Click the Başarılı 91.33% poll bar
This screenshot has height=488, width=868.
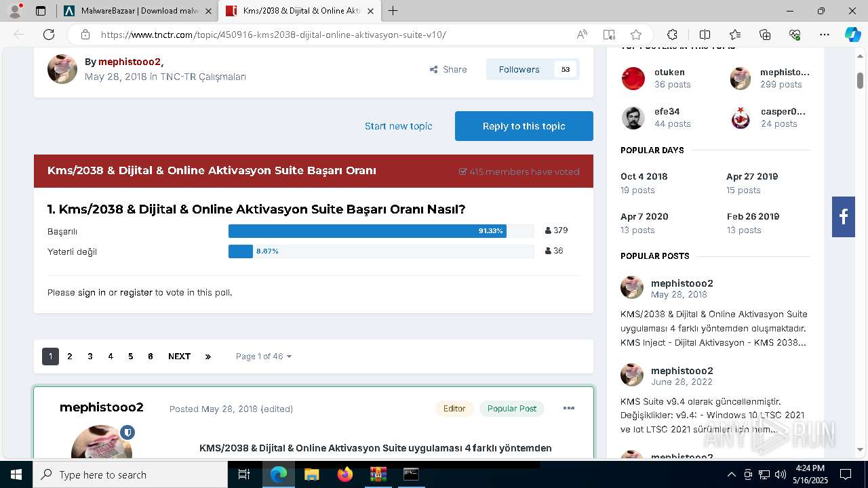[368, 231]
